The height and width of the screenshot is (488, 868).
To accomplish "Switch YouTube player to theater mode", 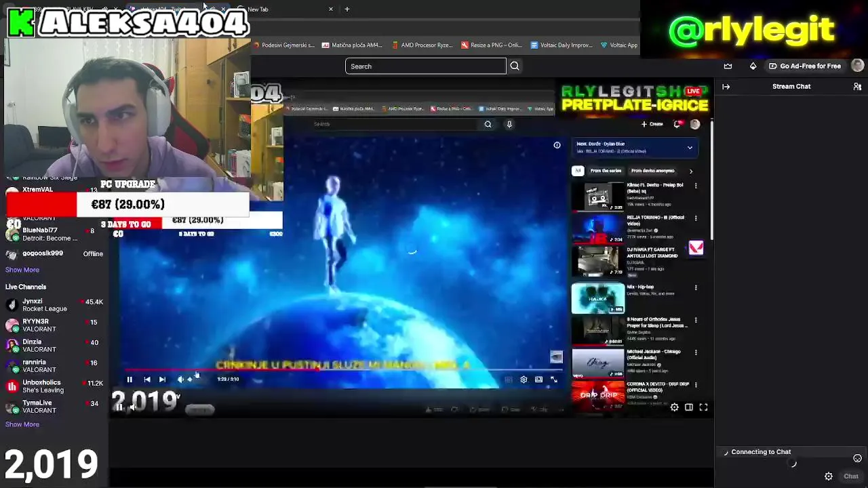I will (538, 380).
